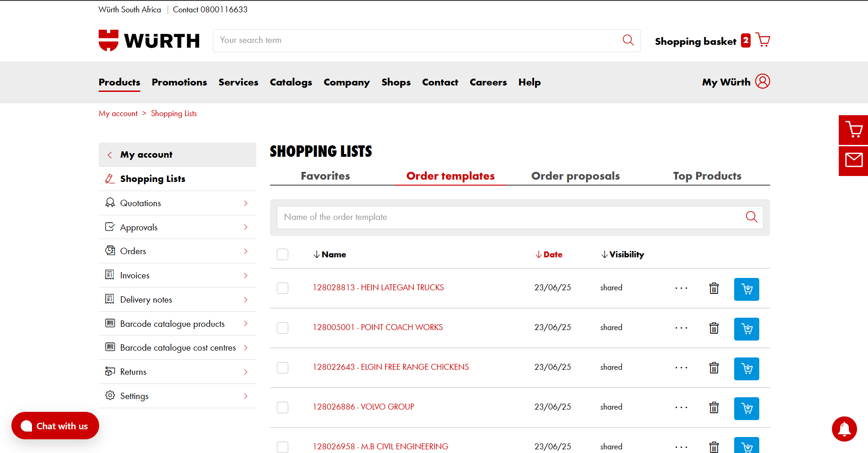Viewport: 868px width, 453px height.
Task: Delete the POINT COACH WORKS template
Action: (x=714, y=328)
